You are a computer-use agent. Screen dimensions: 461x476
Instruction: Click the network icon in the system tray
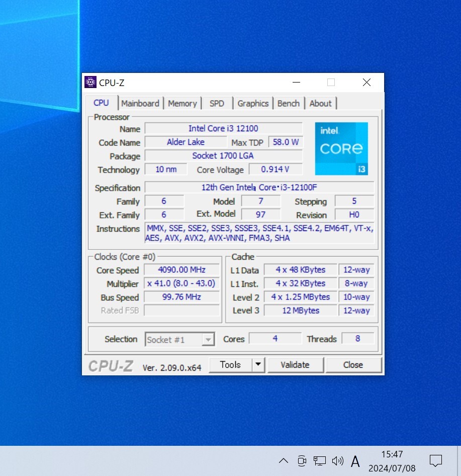coord(319,460)
